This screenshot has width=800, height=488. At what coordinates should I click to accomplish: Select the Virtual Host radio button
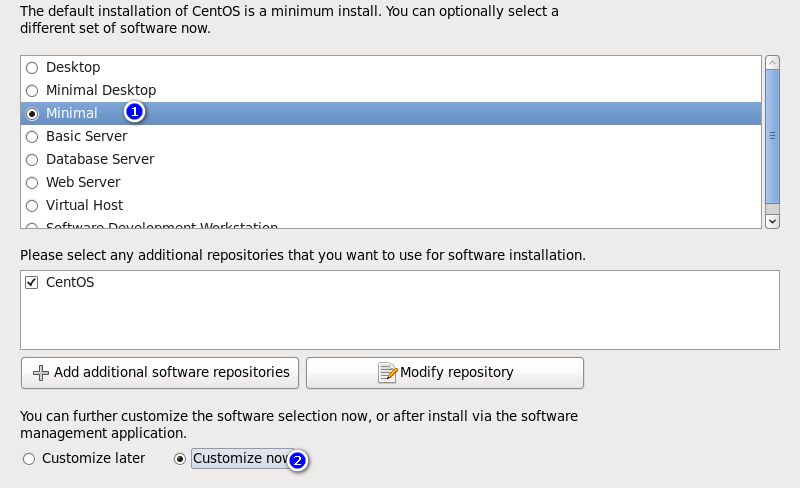click(x=32, y=206)
